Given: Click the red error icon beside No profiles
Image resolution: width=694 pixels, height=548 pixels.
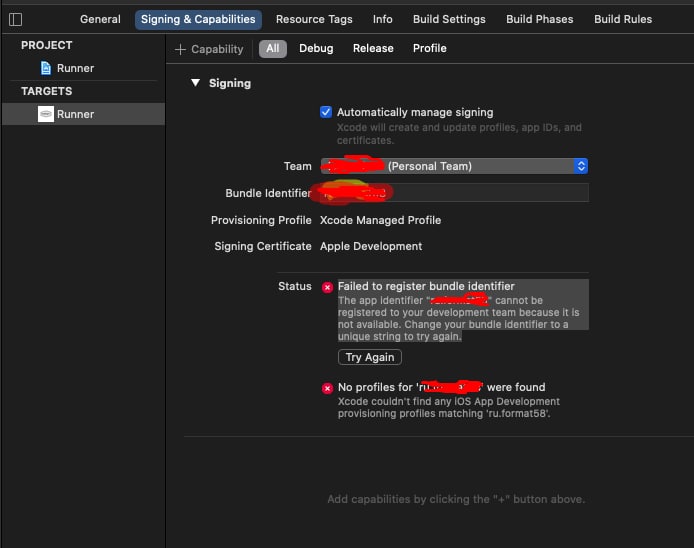Looking at the screenshot, I should pos(327,388).
